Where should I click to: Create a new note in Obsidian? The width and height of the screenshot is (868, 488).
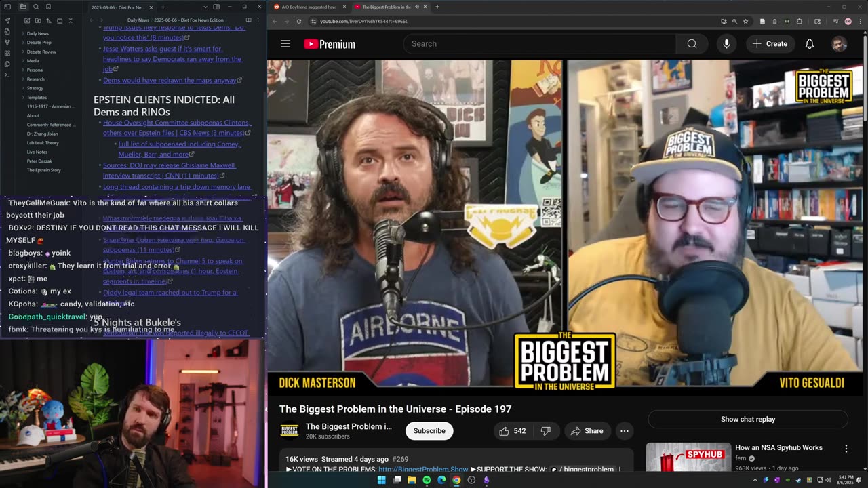click(x=26, y=20)
